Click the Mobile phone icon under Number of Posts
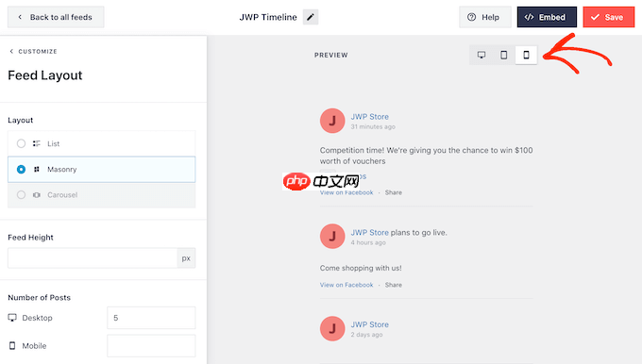The height and width of the screenshot is (364, 642). click(12, 346)
